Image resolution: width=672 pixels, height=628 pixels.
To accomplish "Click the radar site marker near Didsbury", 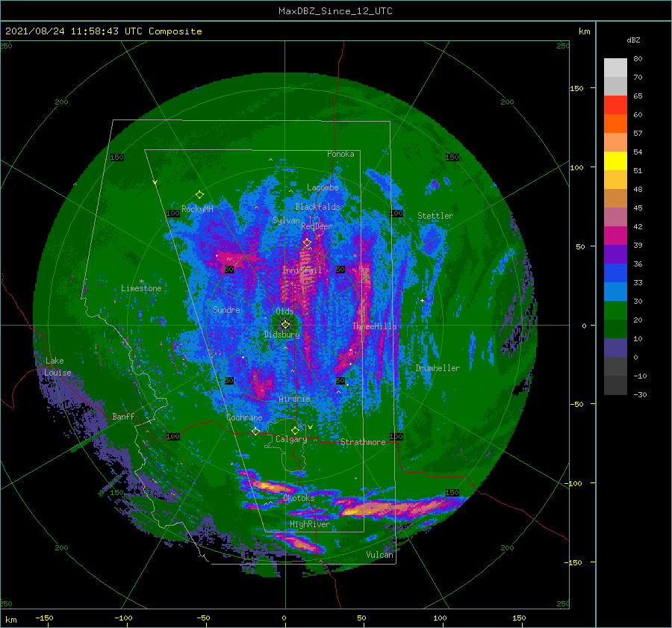I will point(285,325).
